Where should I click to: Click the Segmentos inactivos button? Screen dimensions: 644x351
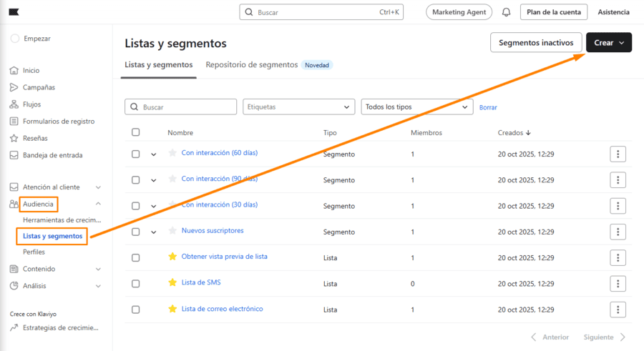[535, 43]
